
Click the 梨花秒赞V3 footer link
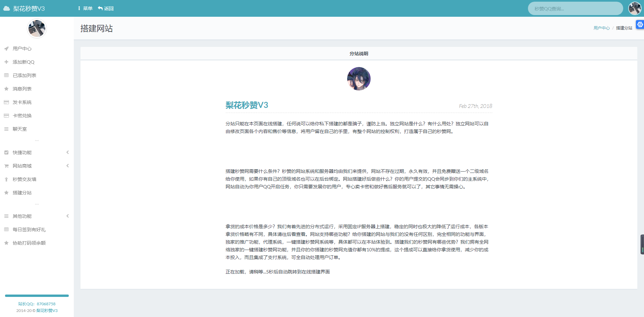[47, 311]
